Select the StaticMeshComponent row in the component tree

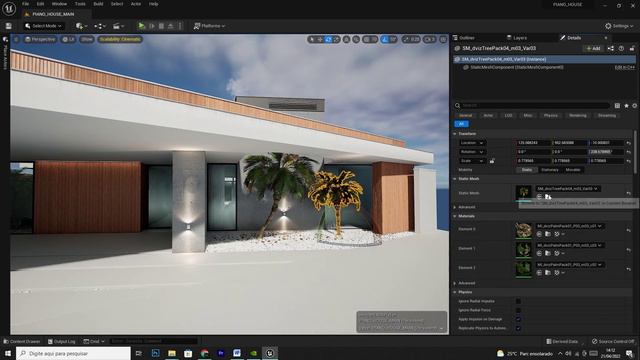[544, 67]
